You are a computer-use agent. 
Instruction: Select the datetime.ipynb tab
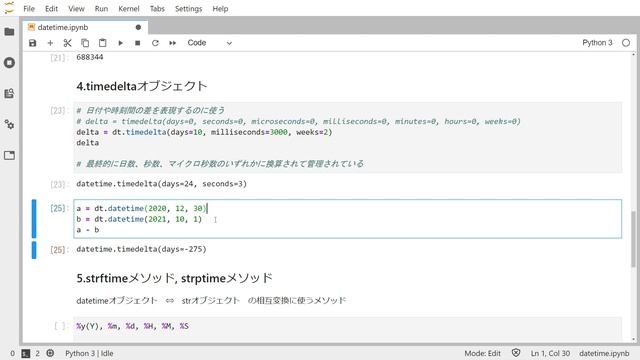[85, 27]
